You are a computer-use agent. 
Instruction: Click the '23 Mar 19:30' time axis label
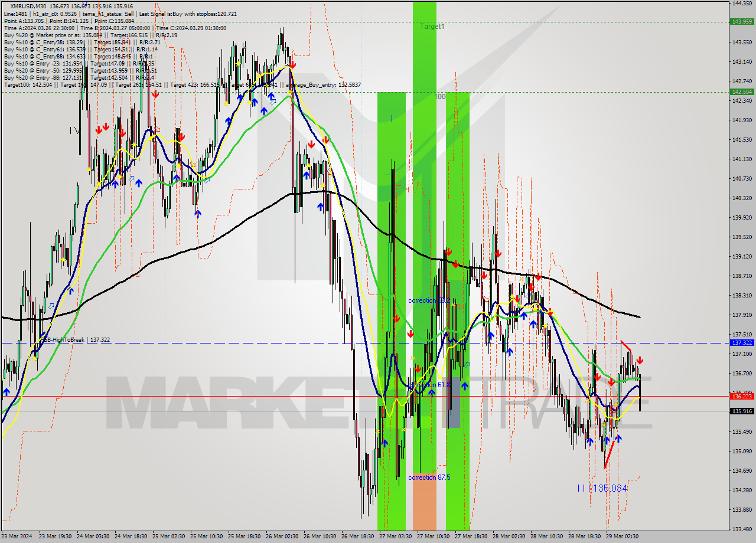(56, 537)
